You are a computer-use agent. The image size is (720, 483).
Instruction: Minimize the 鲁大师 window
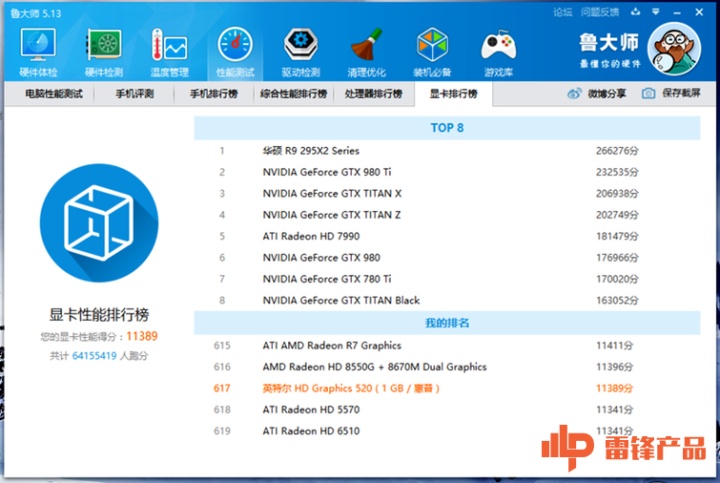point(677,12)
